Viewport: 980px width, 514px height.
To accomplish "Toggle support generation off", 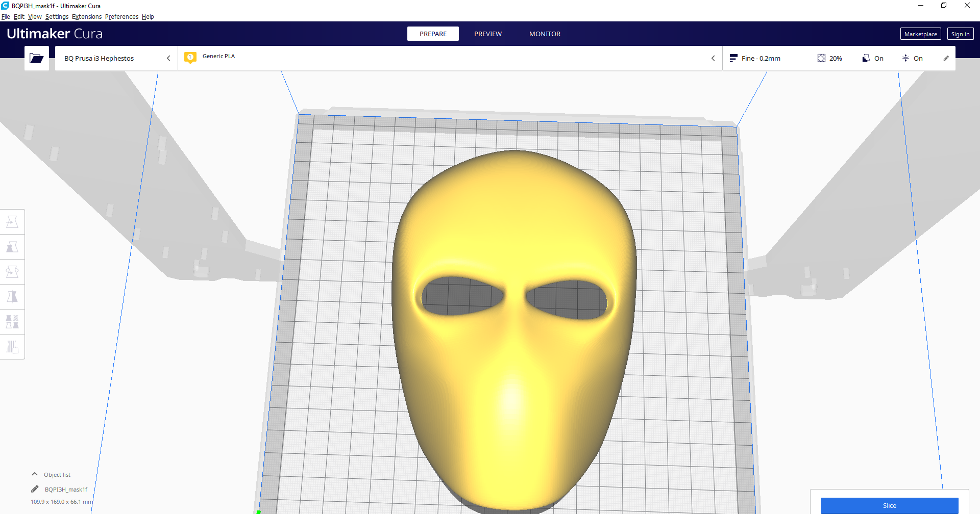I will coord(873,58).
